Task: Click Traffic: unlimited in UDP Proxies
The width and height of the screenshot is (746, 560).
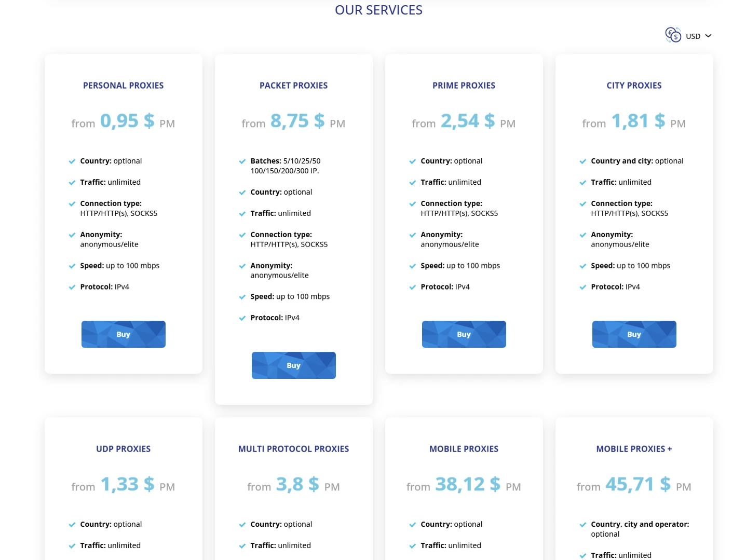Action: 110,545
